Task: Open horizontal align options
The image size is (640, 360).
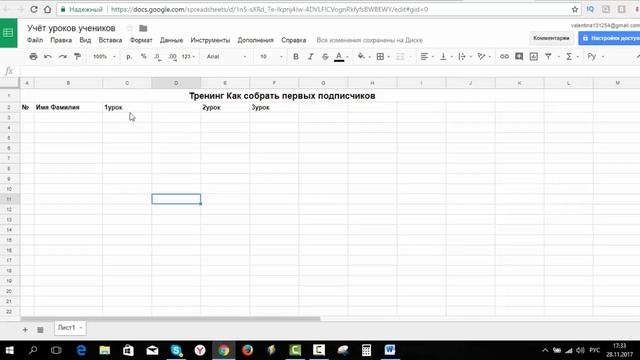Action: 424,57
